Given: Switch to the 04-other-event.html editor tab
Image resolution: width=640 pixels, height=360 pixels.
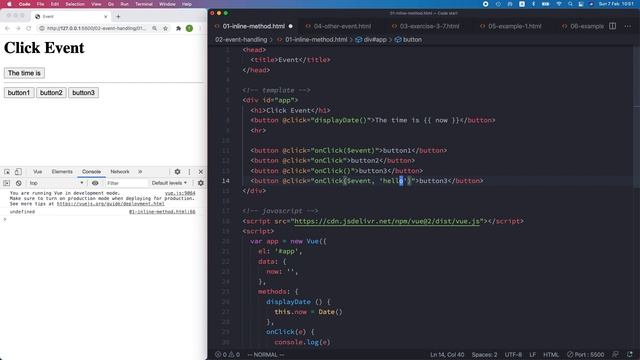Looking at the screenshot, I should [342, 26].
